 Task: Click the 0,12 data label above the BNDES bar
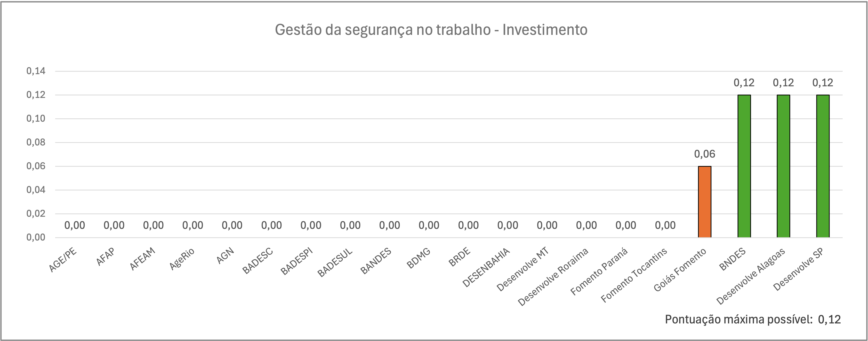[x=744, y=83]
